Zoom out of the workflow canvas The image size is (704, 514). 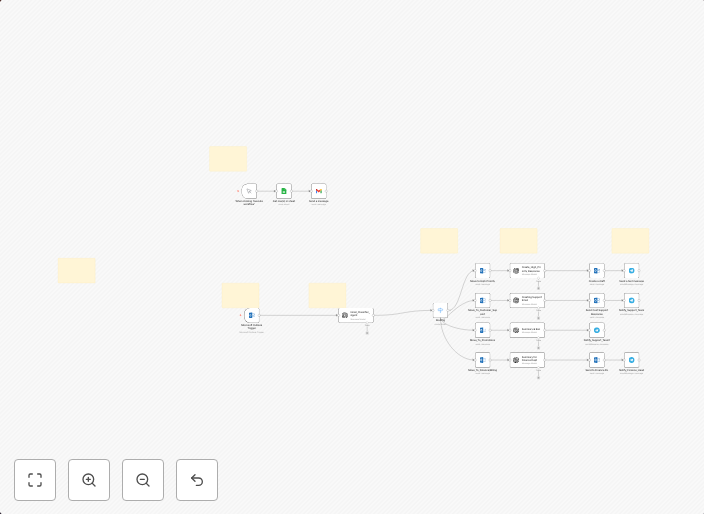click(x=143, y=480)
